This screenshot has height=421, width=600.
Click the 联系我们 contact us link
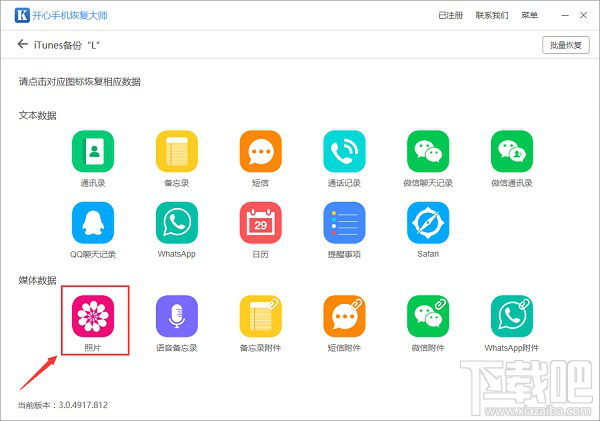pyautogui.click(x=492, y=15)
